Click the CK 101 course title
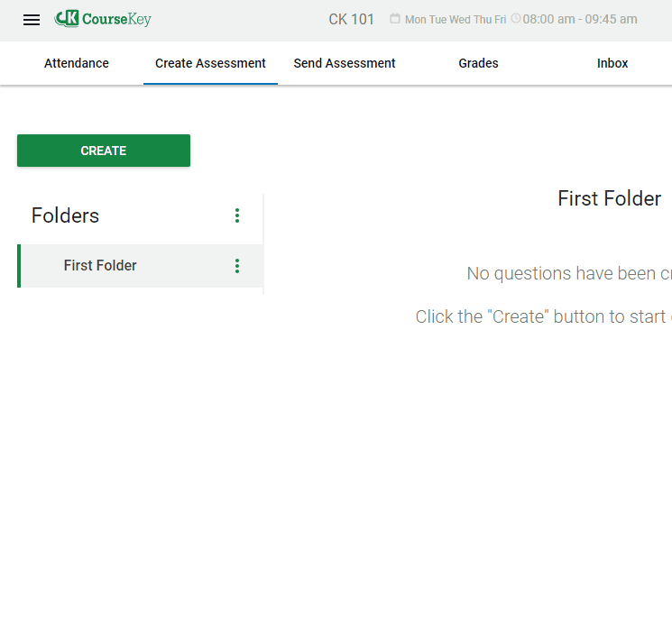This screenshot has height=641, width=672. click(x=351, y=19)
